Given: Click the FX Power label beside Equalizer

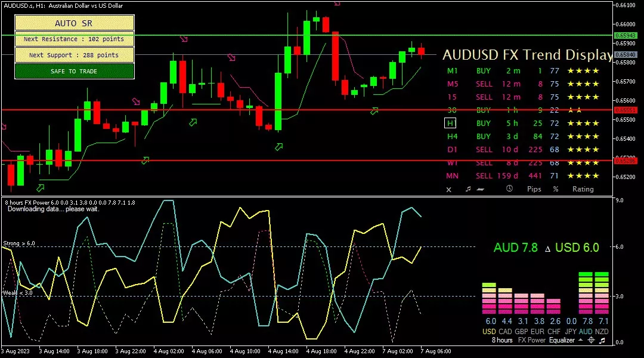Looking at the screenshot, I should pyautogui.click(x=531, y=340).
